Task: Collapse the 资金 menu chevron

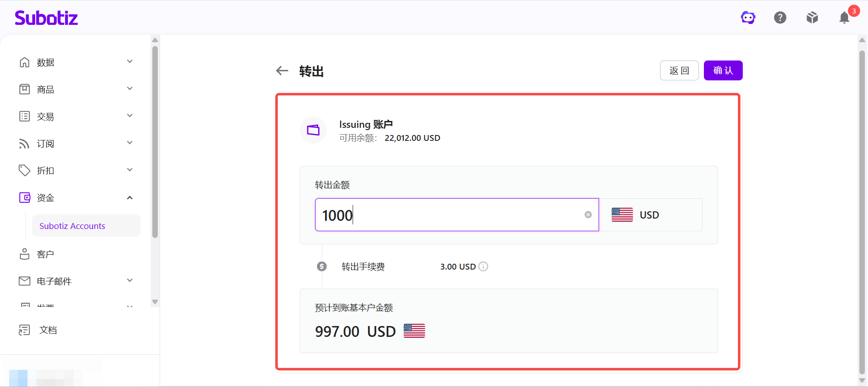Action: [x=130, y=197]
